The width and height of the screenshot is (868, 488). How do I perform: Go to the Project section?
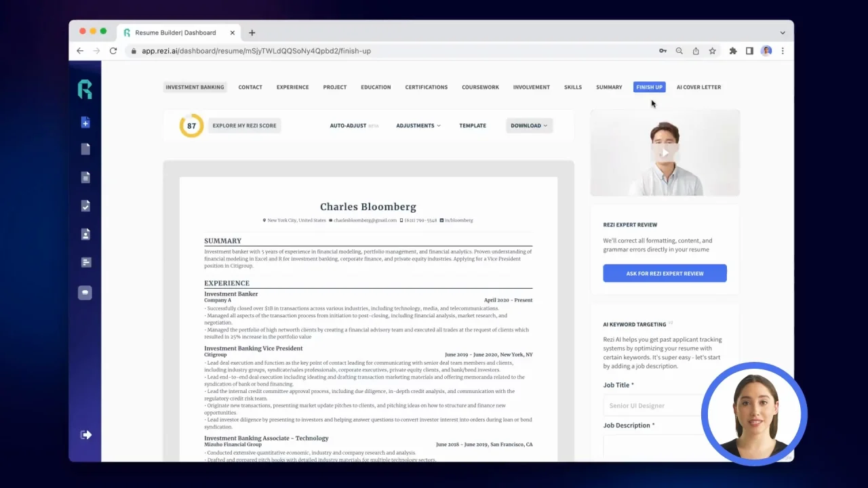[x=335, y=87]
